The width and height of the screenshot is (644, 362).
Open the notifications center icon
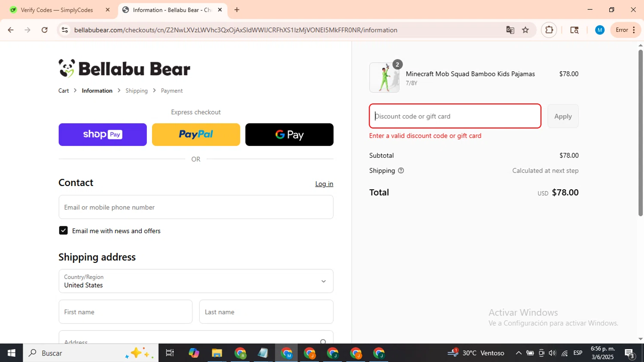pyautogui.click(x=630, y=353)
